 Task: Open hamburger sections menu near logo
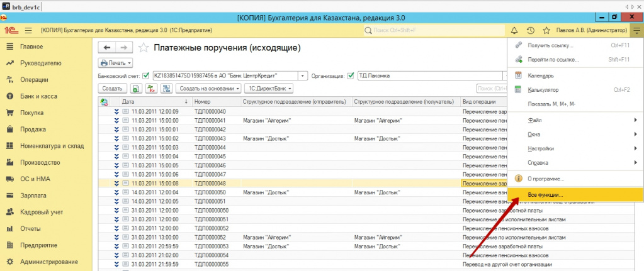(x=28, y=30)
